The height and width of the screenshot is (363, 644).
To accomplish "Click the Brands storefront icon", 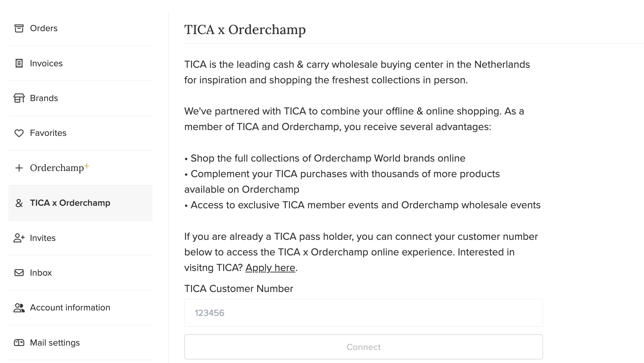I will pos(19,98).
